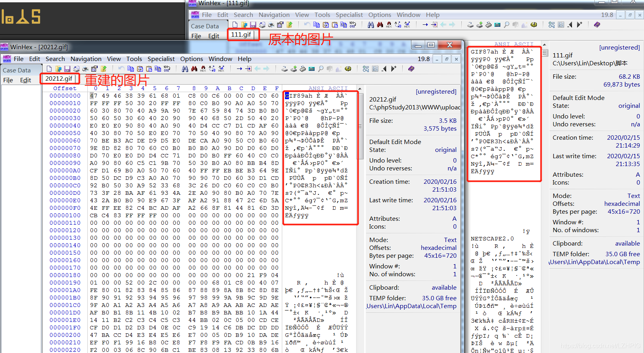Click first hex byte 47 at offset 00000000
This screenshot has width=644, height=353.
coord(94,96)
